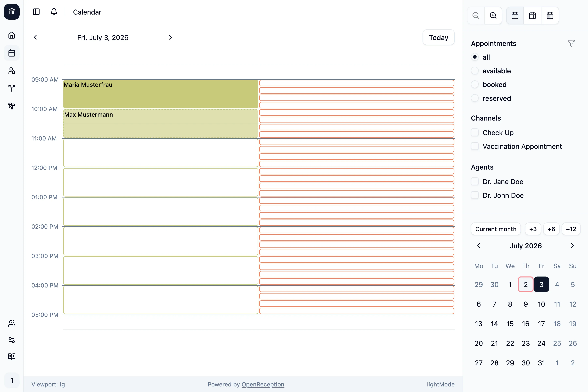588x392 pixels.
Task: Select July 21 in mini calendar
Action: coord(494,343)
